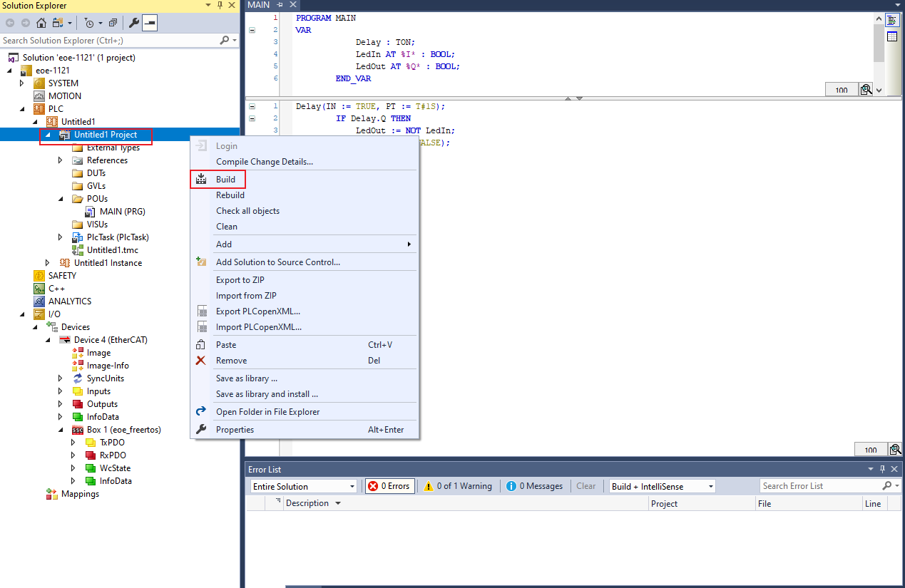
Task: Click the Home icon in Solution Explorer
Action: (x=41, y=23)
